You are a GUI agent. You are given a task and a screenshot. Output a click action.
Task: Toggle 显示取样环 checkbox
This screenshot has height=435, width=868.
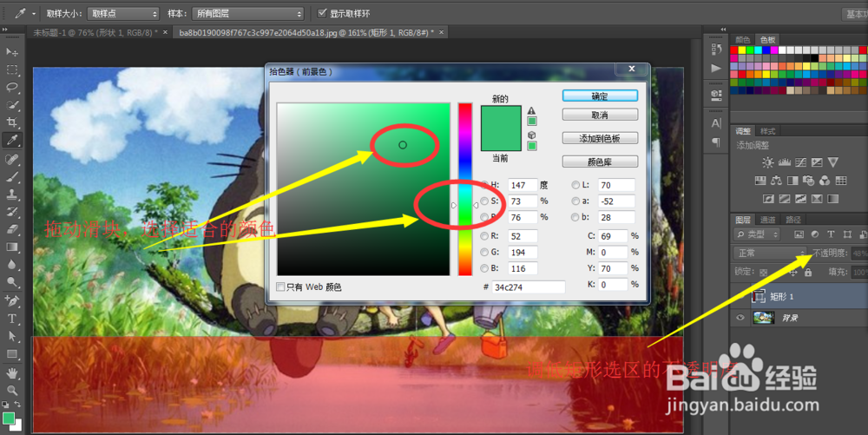coord(322,13)
